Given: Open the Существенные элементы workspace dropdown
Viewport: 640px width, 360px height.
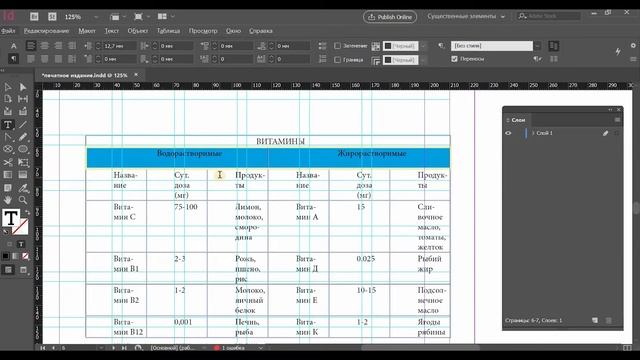Looking at the screenshot, I should [x=466, y=16].
